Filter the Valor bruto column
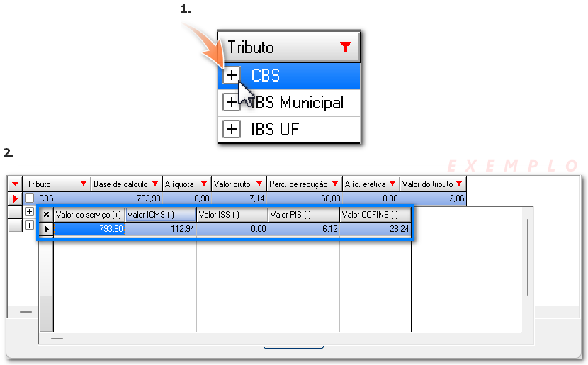588x365 pixels. pyautogui.click(x=259, y=184)
